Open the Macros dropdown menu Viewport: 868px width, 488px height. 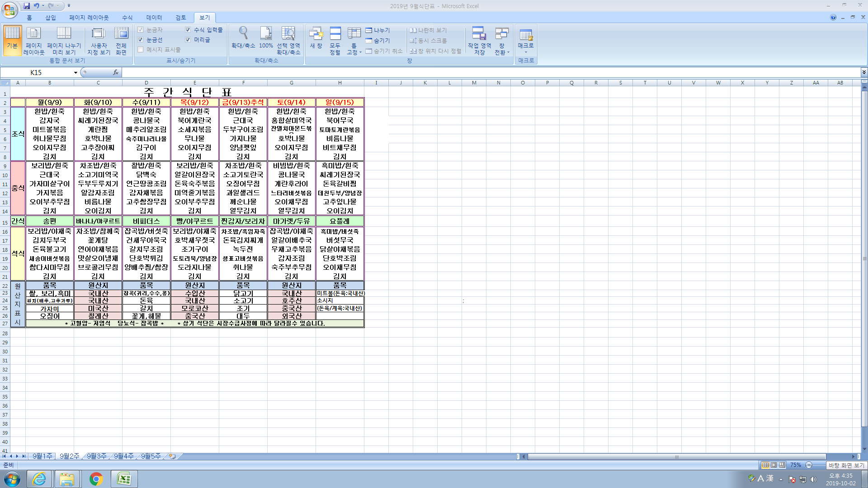[x=526, y=52]
